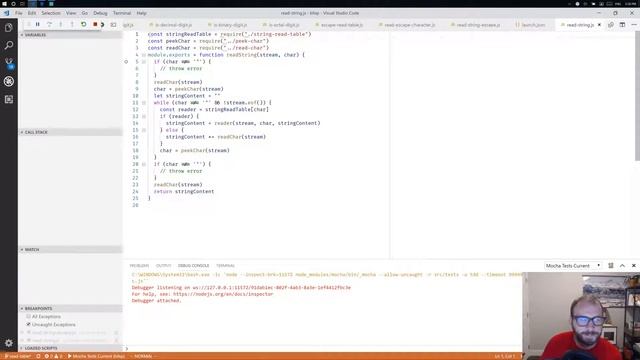Toggle the Uncaught Exceptions checkbox
The width and height of the screenshot is (640, 360).
point(28,324)
